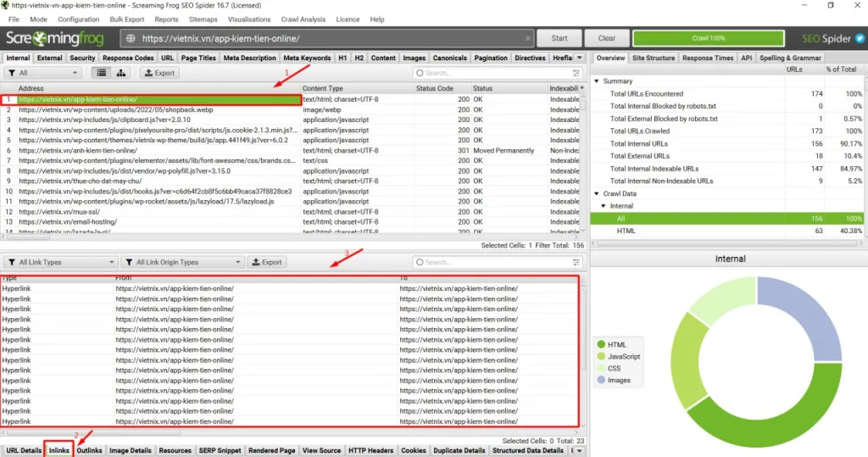Sort by Address column header
Image resolution: width=868 pixels, height=457 pixels.
pos(158,88)
